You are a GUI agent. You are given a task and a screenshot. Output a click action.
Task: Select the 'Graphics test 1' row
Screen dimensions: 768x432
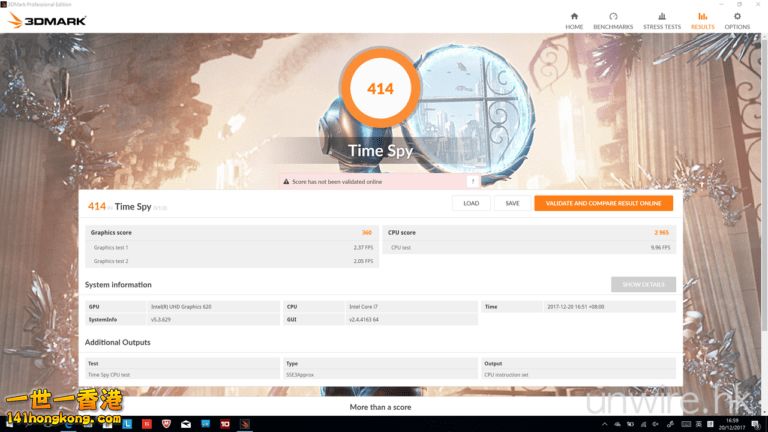click(232, 248)
